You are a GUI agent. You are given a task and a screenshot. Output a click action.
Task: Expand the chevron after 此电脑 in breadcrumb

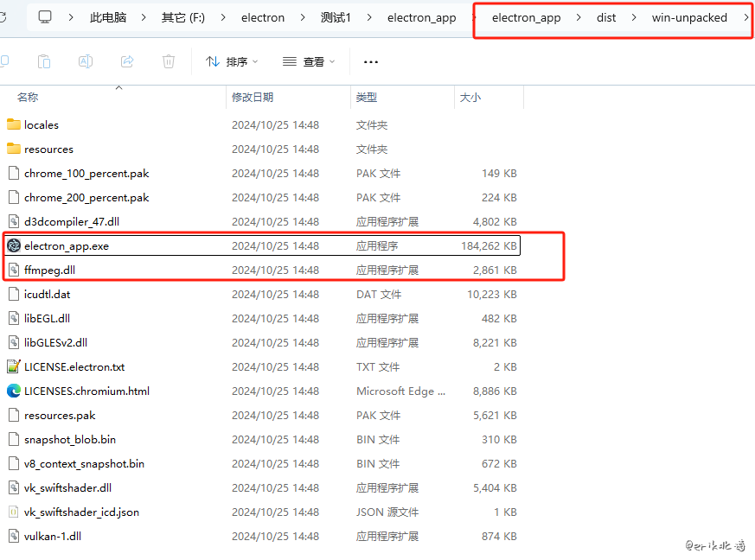(143, 17)
